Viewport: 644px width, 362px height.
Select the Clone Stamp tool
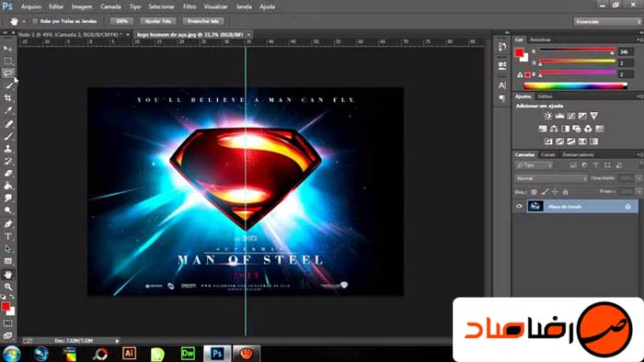coord(7,149)
